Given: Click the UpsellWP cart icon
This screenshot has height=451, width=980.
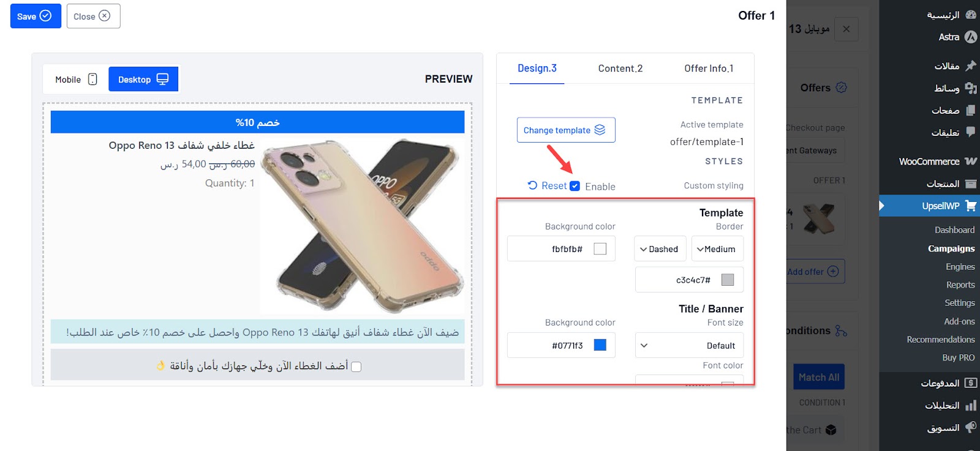Looking at the screenshot, I should [971, 206].
